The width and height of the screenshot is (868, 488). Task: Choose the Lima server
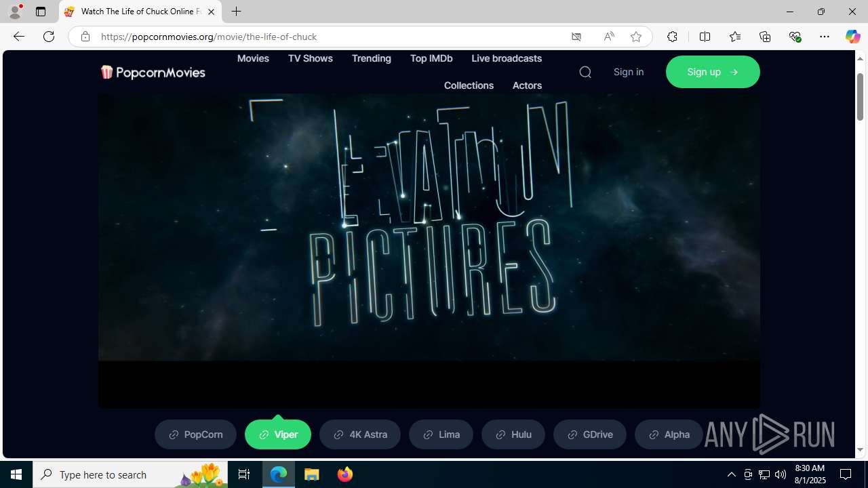coord(441,434)
